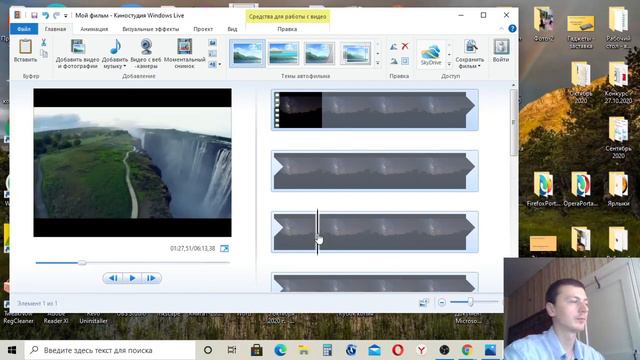Screen dimensions: 640x360
Task: Open the credits dropdown arrow
Action: (x=220, y=64)
